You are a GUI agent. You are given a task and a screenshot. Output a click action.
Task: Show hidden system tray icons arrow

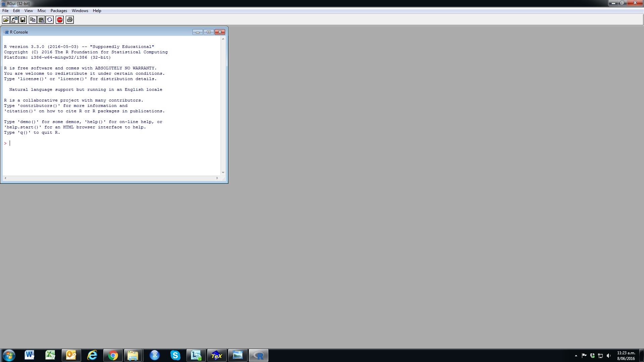(x=576, y=356)
